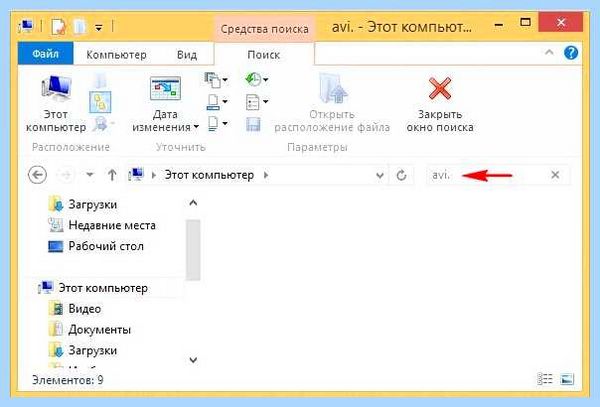Open the Advanced options dropdown
The height and width of the screenshot is (407, 600).
[x=256, y=102]
